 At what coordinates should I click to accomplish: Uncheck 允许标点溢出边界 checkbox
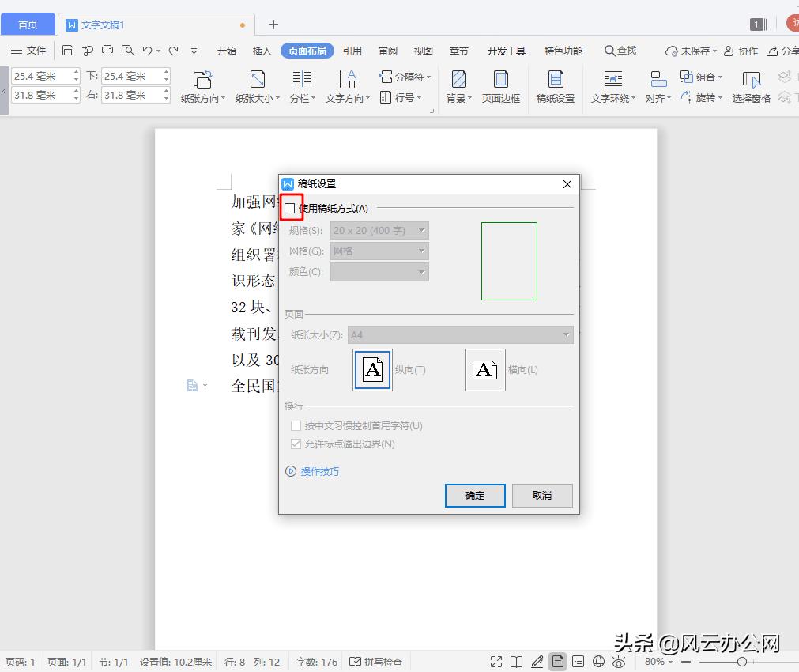pyautogui.click(x=296, y=444)
